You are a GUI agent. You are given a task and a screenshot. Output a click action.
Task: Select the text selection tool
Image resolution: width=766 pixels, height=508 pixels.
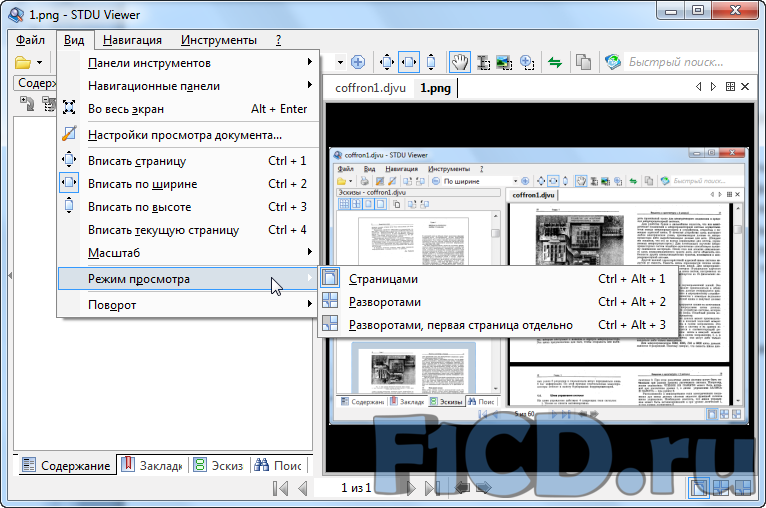(484, 63)
